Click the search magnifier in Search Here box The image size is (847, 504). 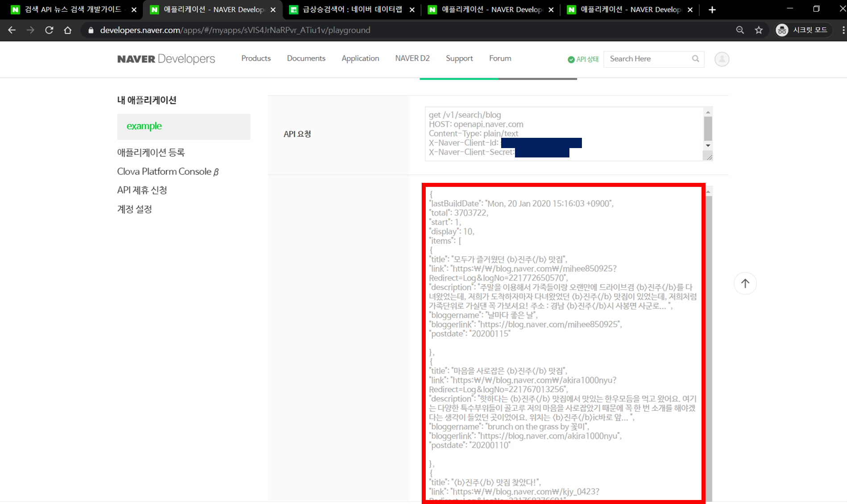695,58
